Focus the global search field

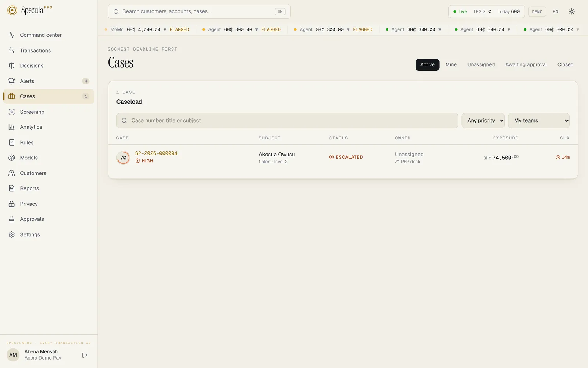pos(199,11)
